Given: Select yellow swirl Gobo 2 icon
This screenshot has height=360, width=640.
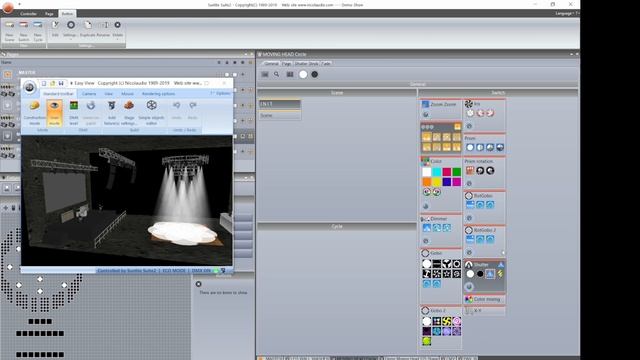Looking at the screenshot, I should coord(447,321).
